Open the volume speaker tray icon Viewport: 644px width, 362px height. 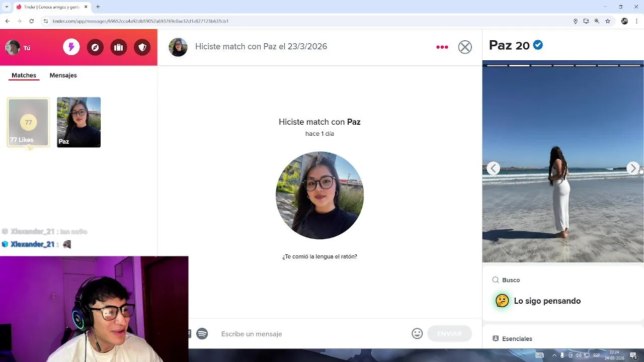tap(579, 355)
